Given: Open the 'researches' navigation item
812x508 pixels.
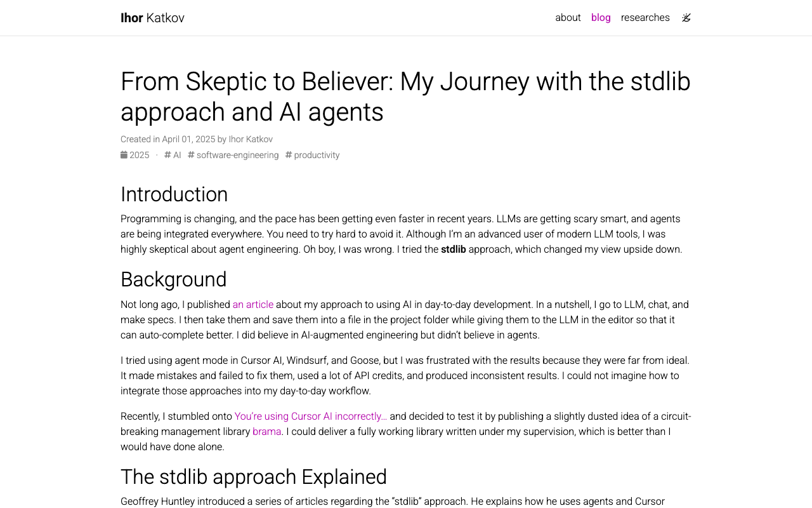Looking at the screenshot, I should tap(645, 17).
